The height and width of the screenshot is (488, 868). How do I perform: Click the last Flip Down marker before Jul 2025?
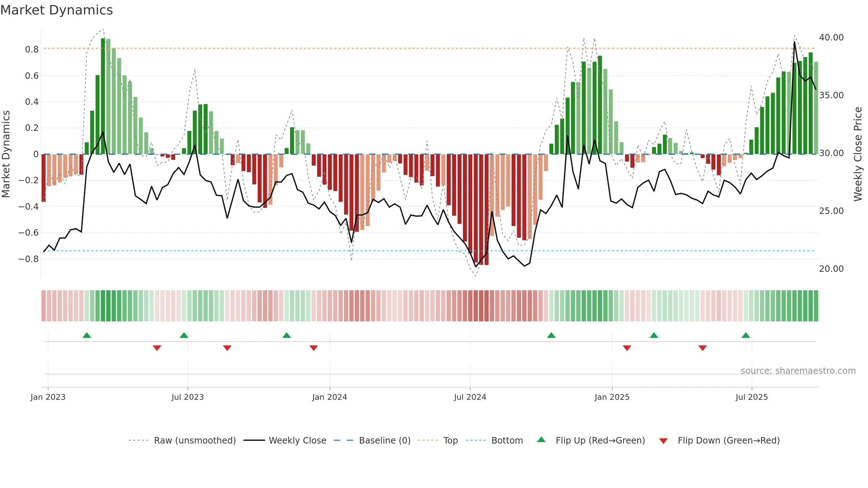click(x=703, y=348)
